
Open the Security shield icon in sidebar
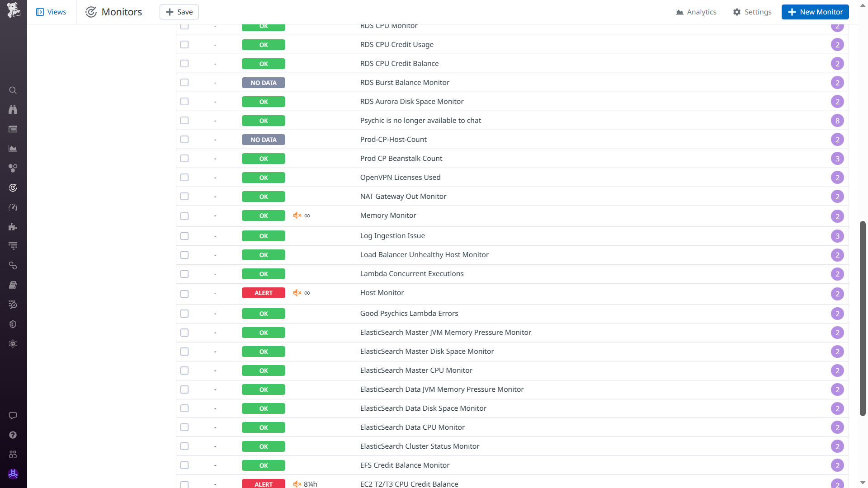pos(13,324)
